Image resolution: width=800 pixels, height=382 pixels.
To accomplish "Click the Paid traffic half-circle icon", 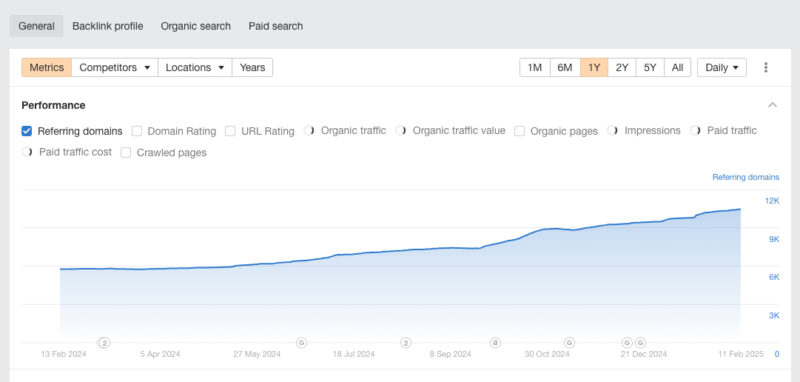I will 695,131.
